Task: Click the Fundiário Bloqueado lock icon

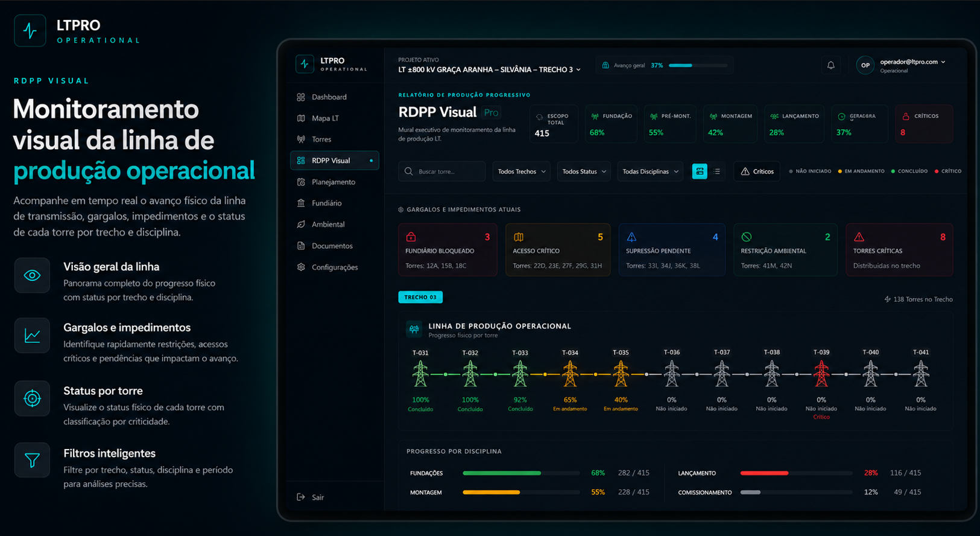Action: 411,237
